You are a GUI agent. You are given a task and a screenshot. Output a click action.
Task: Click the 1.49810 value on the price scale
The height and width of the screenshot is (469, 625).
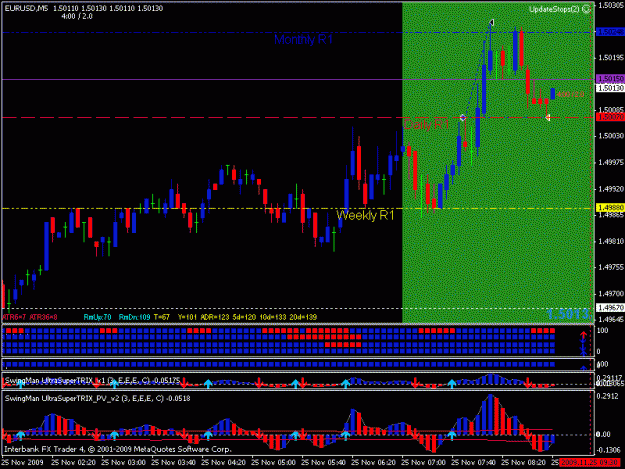pos(611,241)
